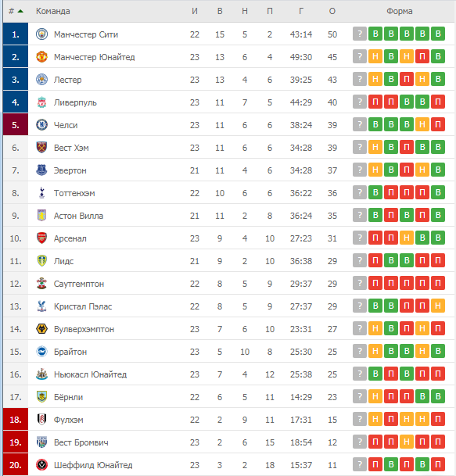The height and width of the screenshot is (476, 456).
Task: Click the Manchester City club crest icon
Action: (41, 34)
